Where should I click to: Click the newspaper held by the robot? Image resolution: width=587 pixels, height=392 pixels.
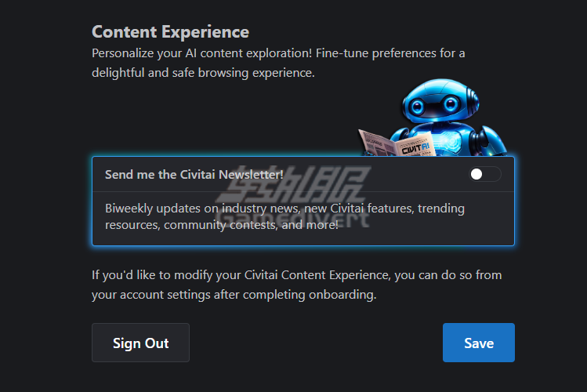click(397, 144)
